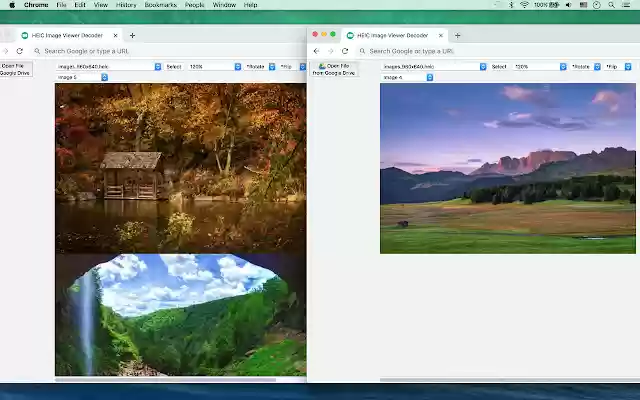Screen dimensions: 640x400
Task: Open the History menu
Action: click(126, 5)
